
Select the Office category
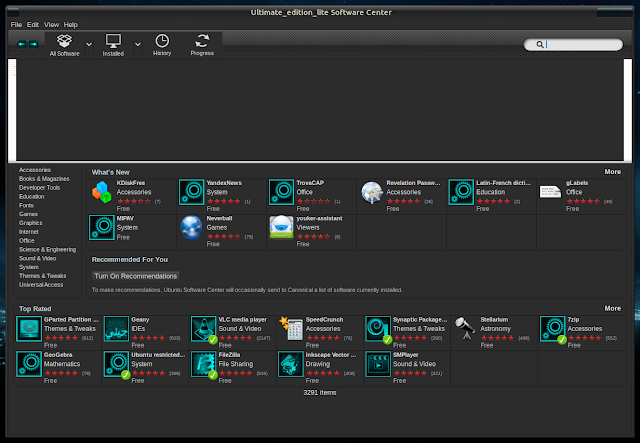[x=27, y=240]
